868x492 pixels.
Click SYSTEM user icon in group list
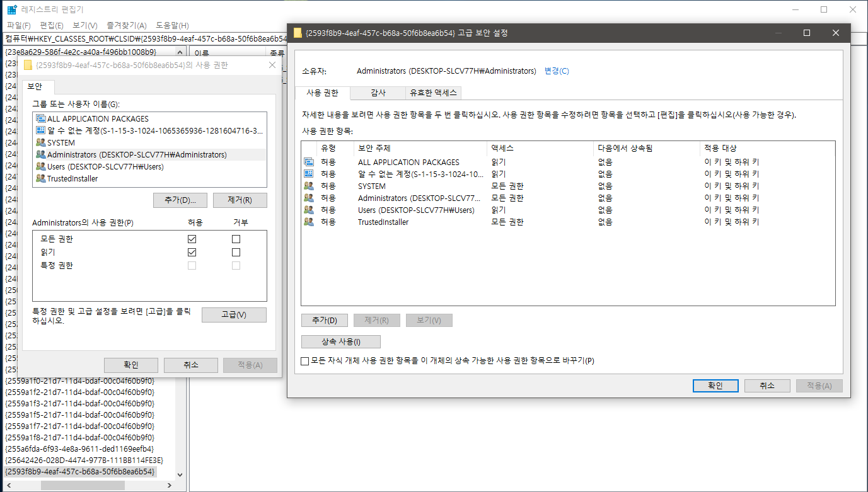coord(41,142)
